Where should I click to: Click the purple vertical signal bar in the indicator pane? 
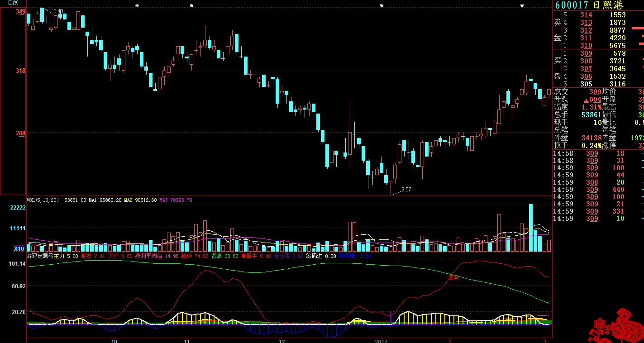(x=391, y=316)
